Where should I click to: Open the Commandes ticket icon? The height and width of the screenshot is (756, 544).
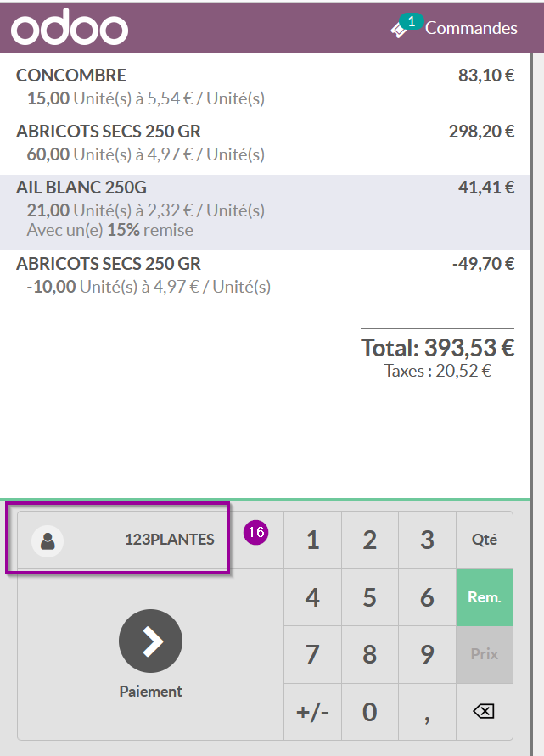[x=398, y=31]
